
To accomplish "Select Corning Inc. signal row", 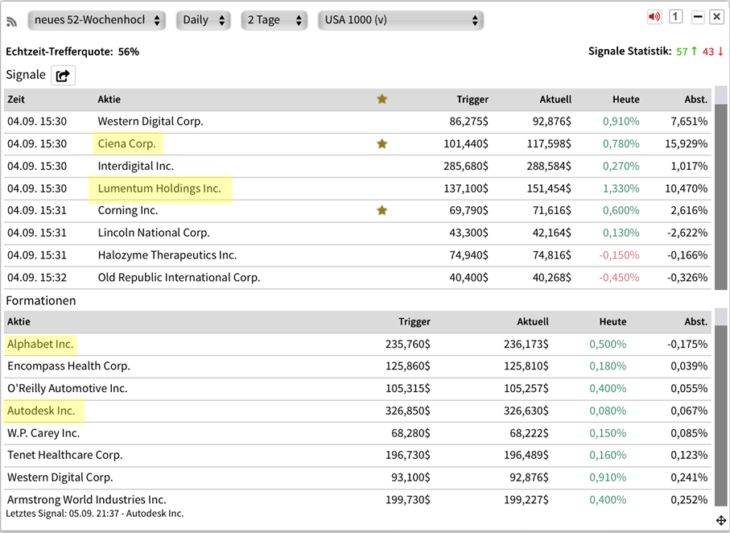I will pos(358,210).
